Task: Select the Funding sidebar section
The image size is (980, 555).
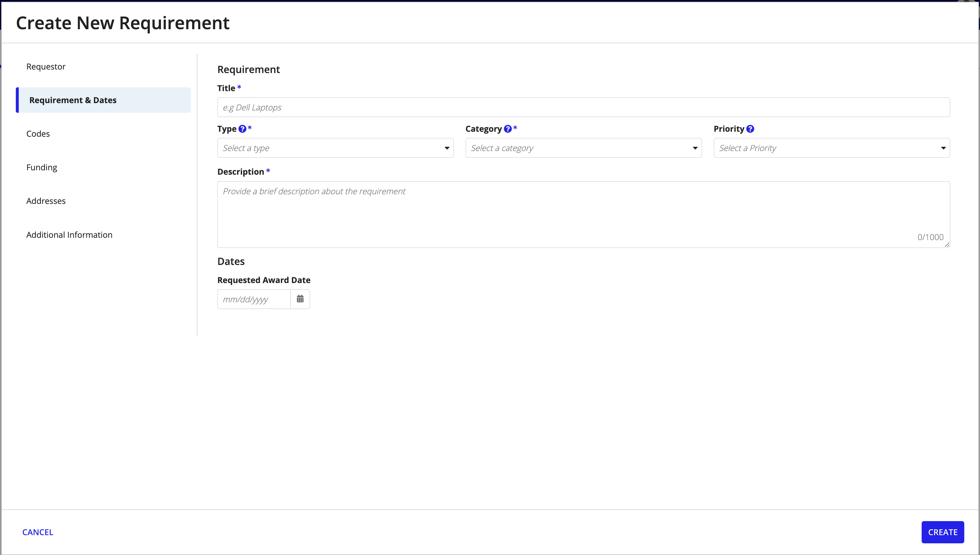Action: pos(42,167)
